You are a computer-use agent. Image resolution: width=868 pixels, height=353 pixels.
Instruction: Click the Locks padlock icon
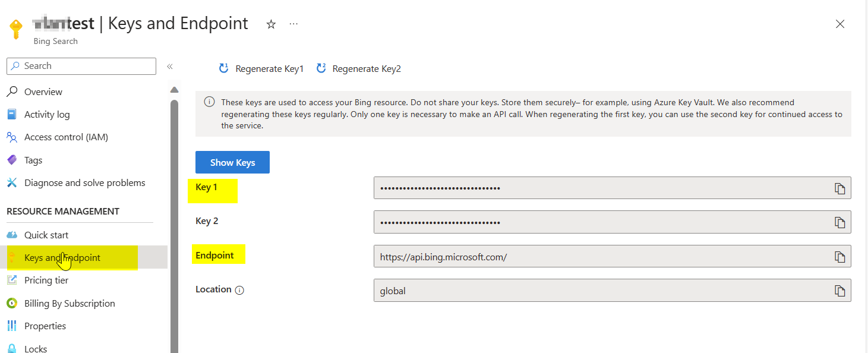pyautogui.click(x=12, y=349)
